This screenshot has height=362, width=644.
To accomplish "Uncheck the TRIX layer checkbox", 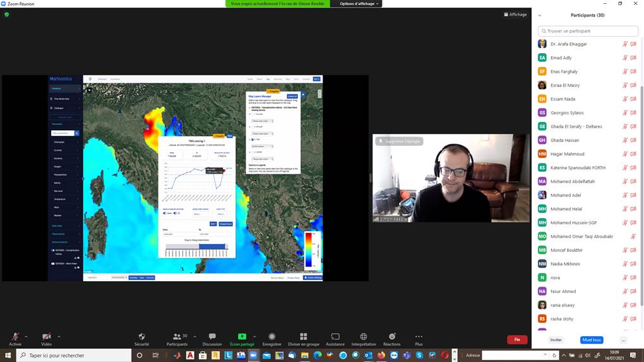I will click(253, 140).
